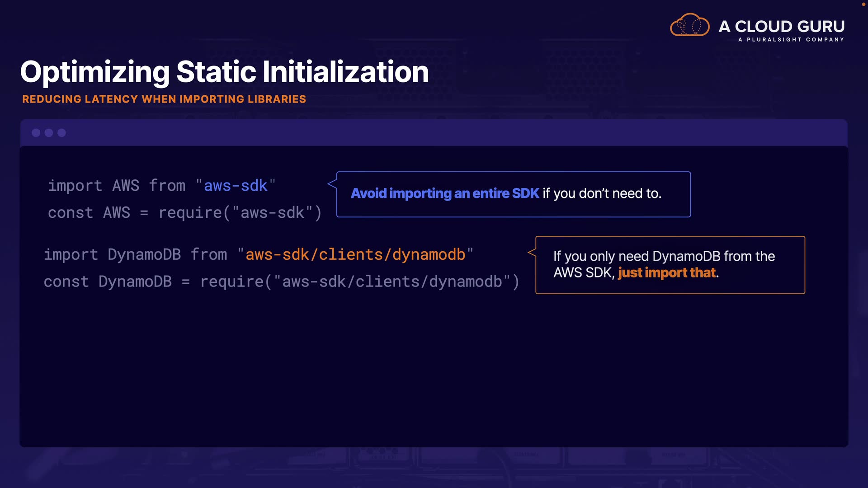
Task: Select the "Optimizing Static Initialization" title
Action: pos(224,72)
